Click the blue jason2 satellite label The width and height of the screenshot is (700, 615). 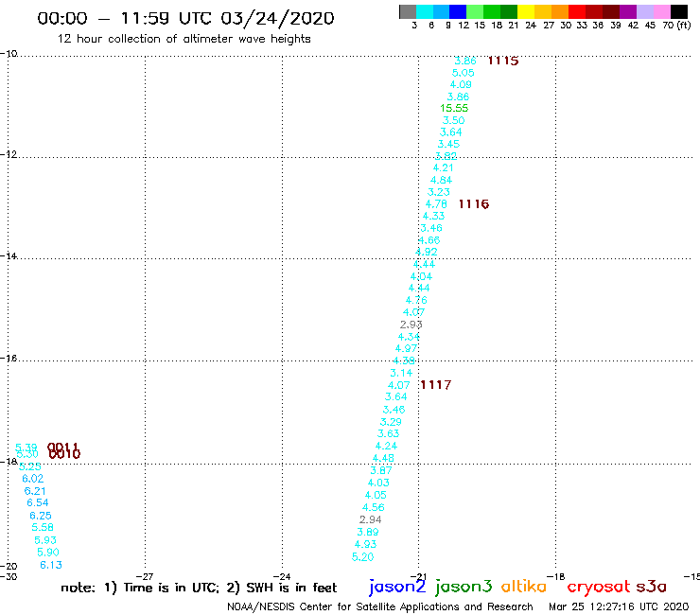pos(397,587)
